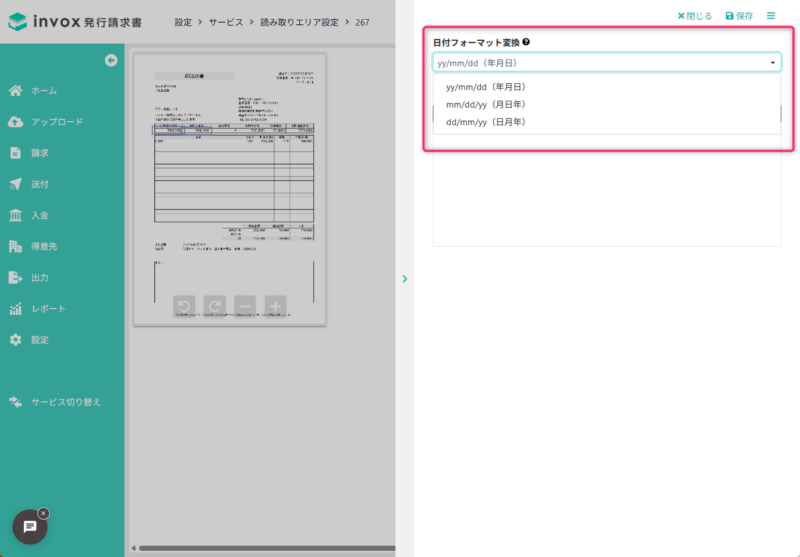Click 保存 save button
Image resolution: width=800 pixels, height=557 pixels.
(x=739, y=16)
